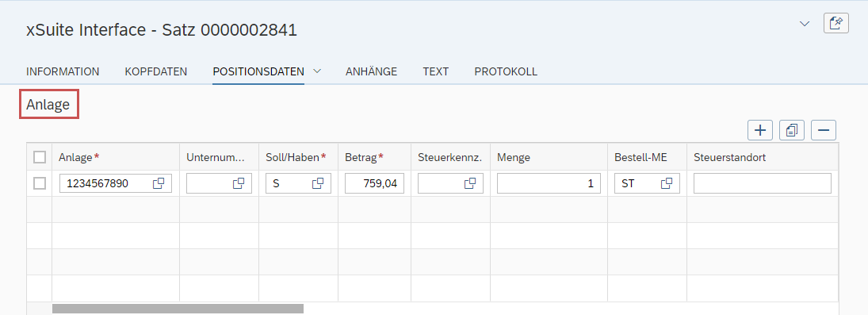Click the Menge field showing 1
This screenshot has height=315, width=868.
(x=549, y=183)
